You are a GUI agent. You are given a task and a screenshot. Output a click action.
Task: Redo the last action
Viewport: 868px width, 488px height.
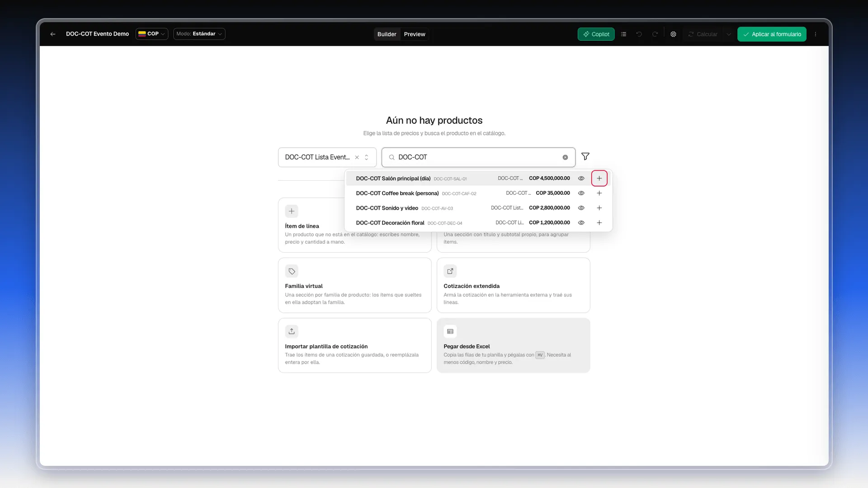point(655,34)
